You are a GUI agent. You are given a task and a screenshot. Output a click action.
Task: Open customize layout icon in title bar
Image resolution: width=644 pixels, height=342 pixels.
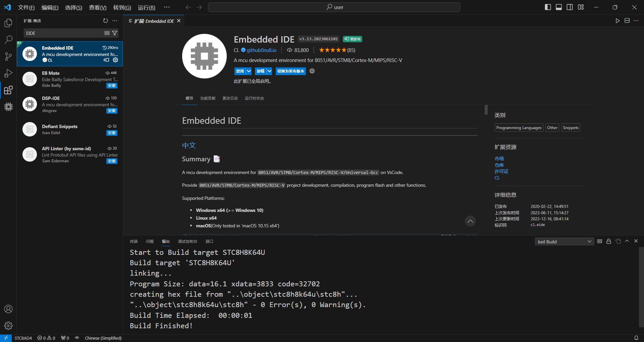pyautogui.click(x=581, y=7)
